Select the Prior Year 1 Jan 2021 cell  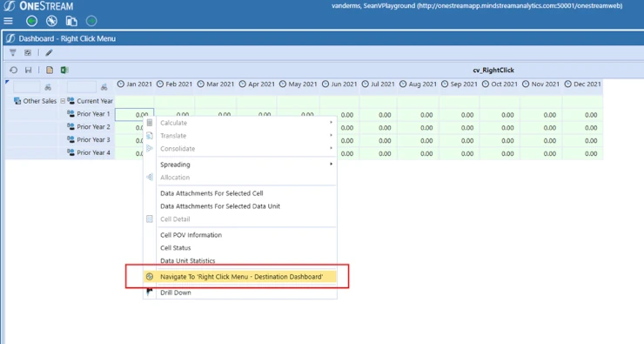(x=135, y=115)
